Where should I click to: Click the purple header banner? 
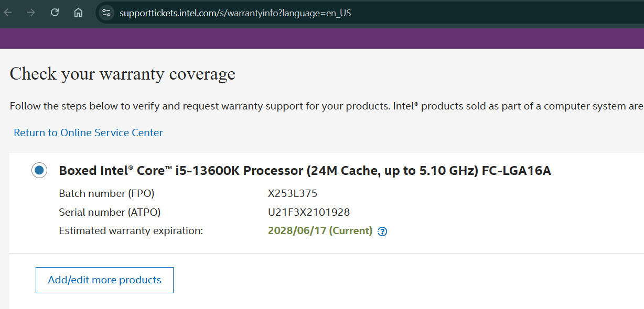tap(322, 38)
